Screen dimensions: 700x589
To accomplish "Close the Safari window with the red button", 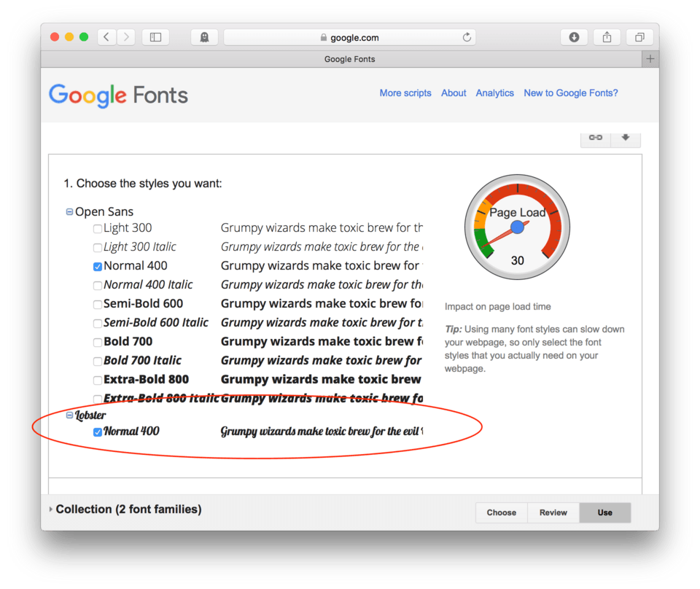I will click(x=55, y=37).
